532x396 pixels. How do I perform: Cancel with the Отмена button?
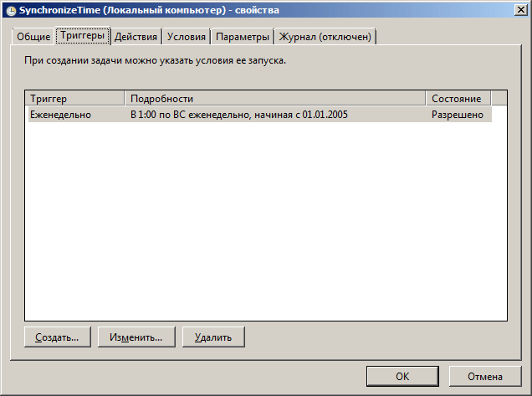(x=485, y=376)
